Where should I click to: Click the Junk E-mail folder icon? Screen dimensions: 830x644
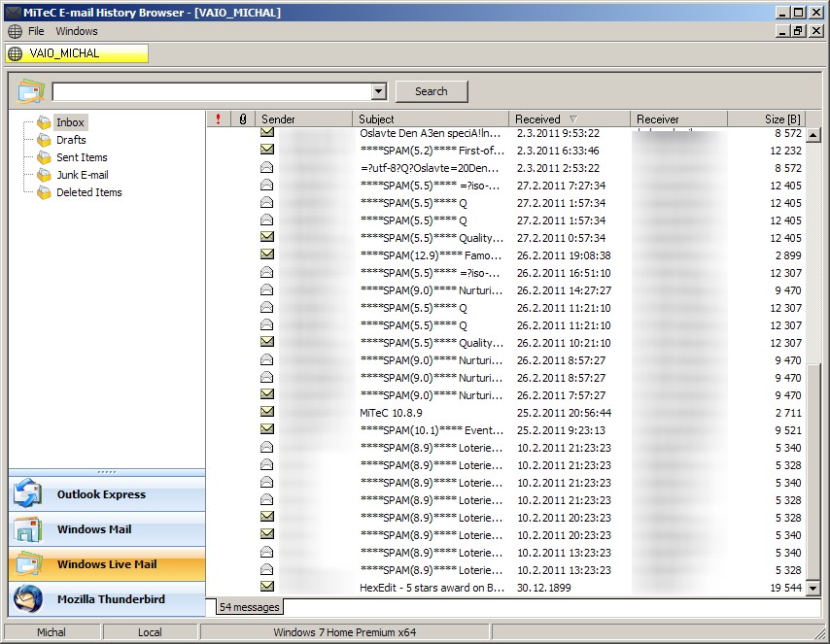(x=44, y=175)
